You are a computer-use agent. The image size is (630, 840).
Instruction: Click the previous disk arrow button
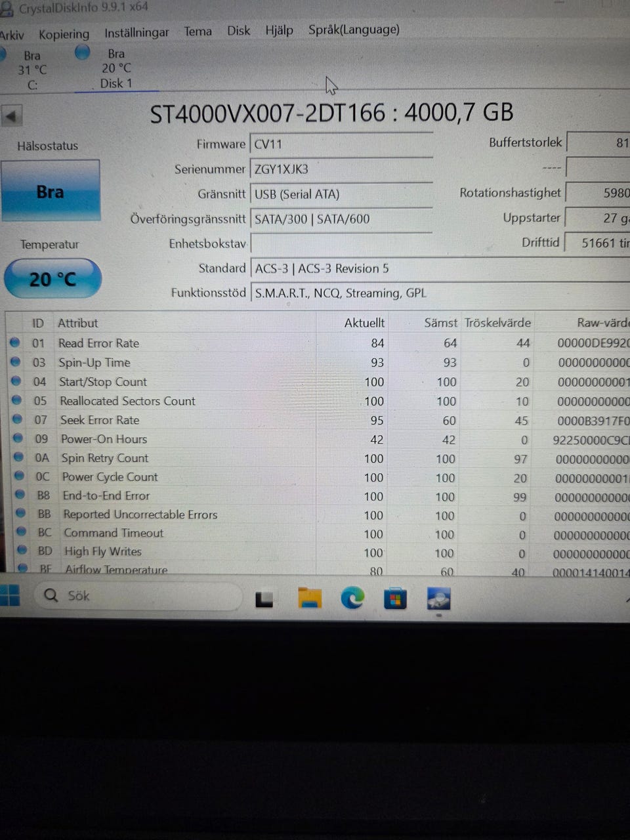pyautogui.click(x=11, y=117)
